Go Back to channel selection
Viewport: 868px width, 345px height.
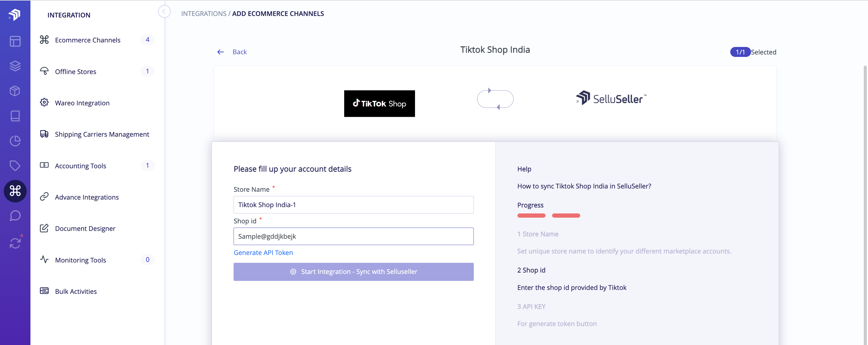[240, 52]
